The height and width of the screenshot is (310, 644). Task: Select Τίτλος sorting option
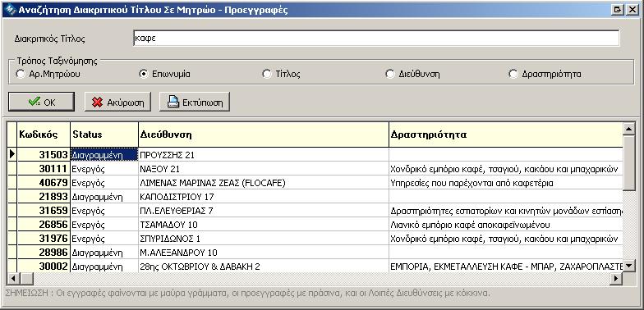click(281, 74)
